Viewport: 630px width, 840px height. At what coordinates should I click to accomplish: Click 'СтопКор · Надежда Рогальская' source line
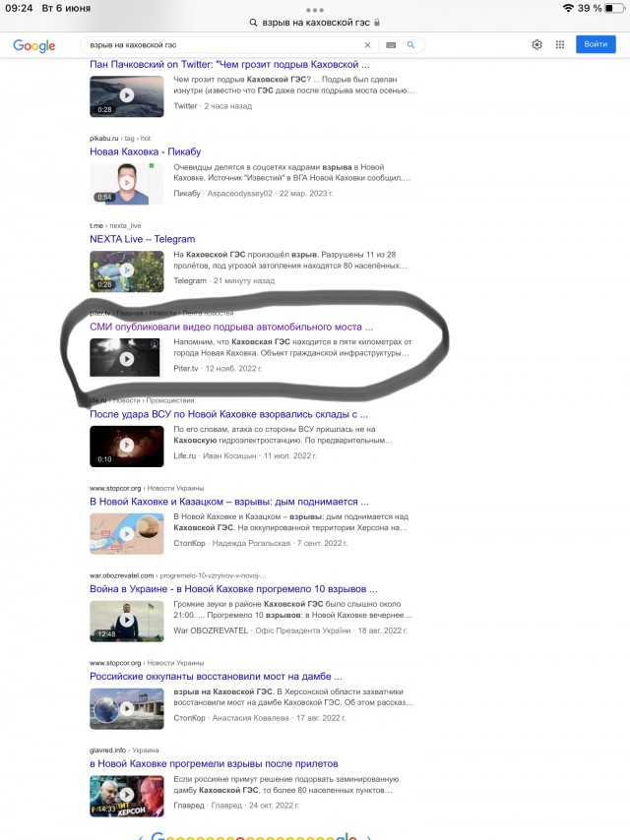260,543
